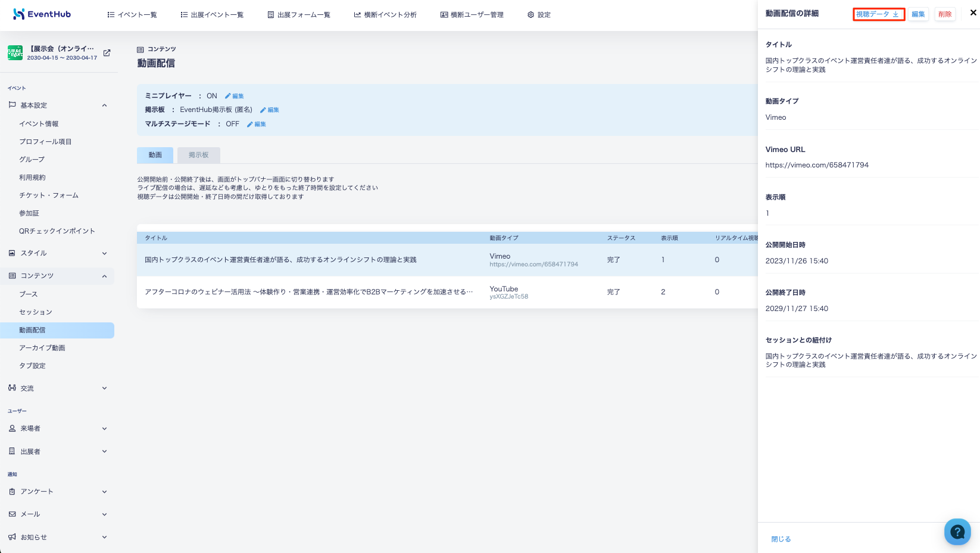Open 横断イベント分析 in top navigation
The height and width of the screenshot is (553, 980).
[x=385, y=15]
